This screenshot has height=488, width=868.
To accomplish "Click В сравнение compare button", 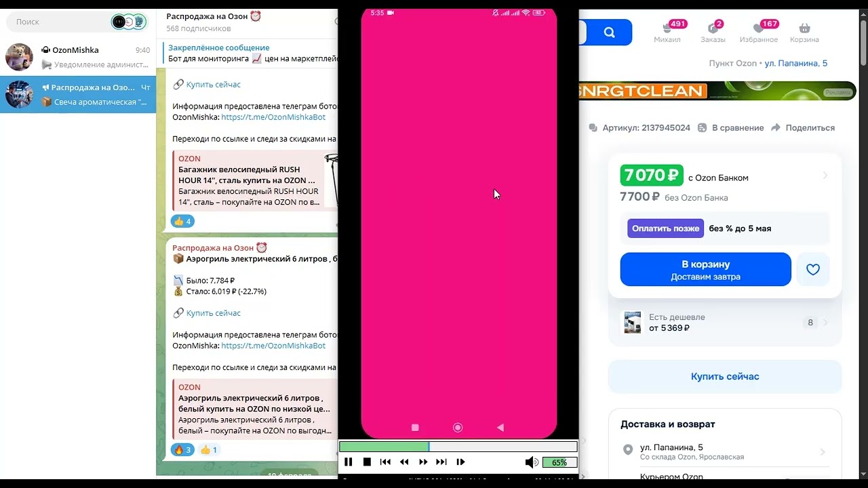I will 731,128.
